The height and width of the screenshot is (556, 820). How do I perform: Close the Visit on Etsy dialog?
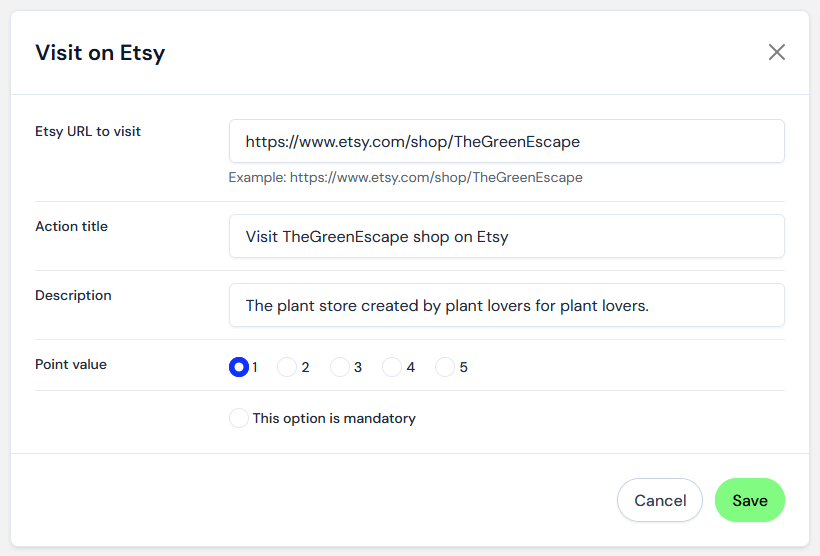[777, 52]
